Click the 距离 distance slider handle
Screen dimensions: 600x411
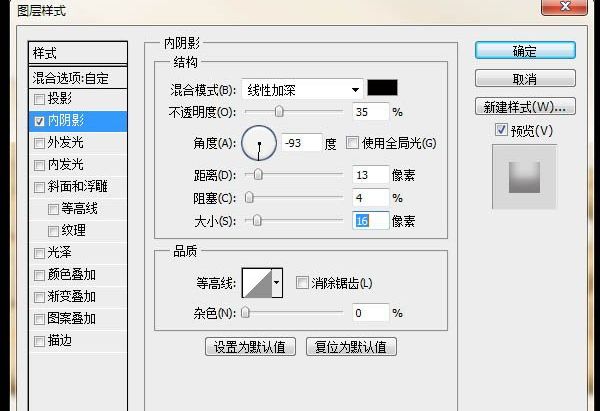pyautogui.click(x=258, y=175)
